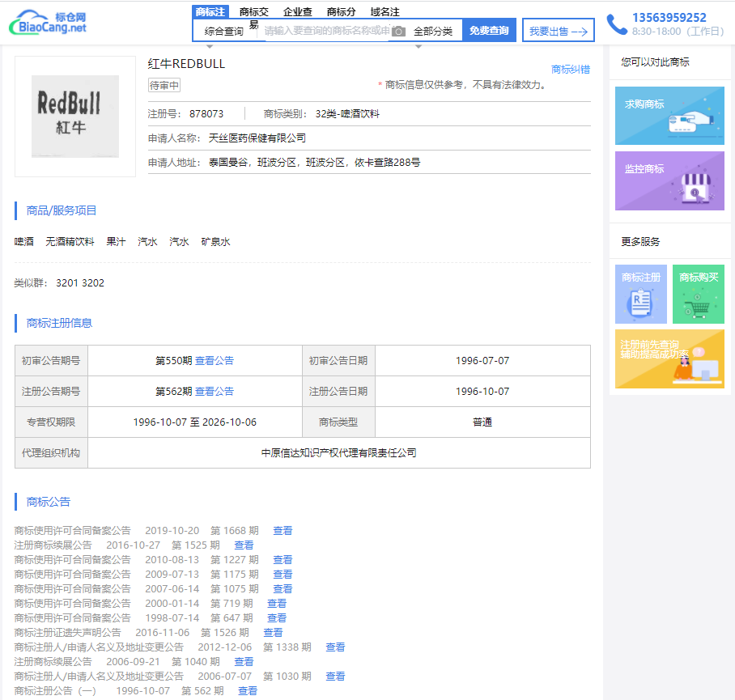Click the 免费查询 search button
The height and width of the screenshot is (700, 735).
coord(489,31)
